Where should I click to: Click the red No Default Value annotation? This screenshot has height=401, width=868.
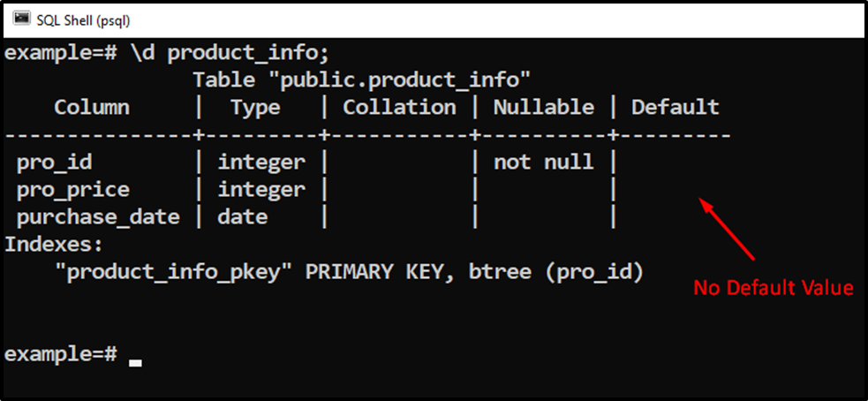coord(774,288)
